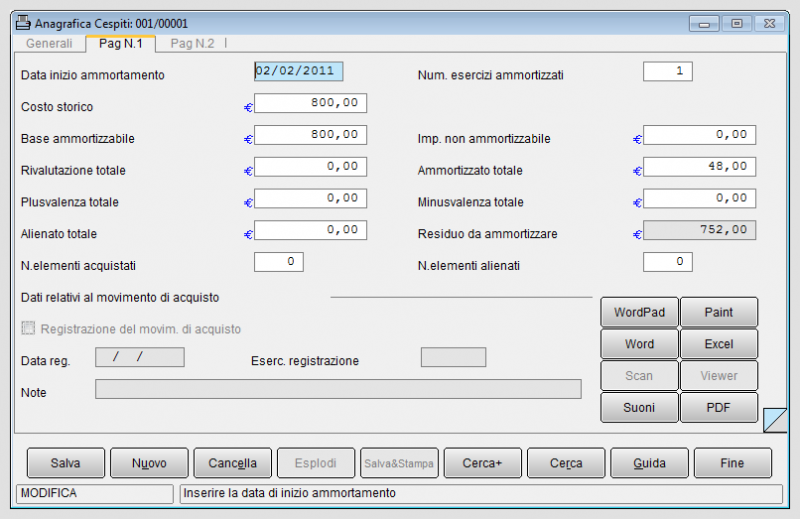Click the Minusvalenza totale field
This screenshot has width=800, height=519.
point(699,198)
